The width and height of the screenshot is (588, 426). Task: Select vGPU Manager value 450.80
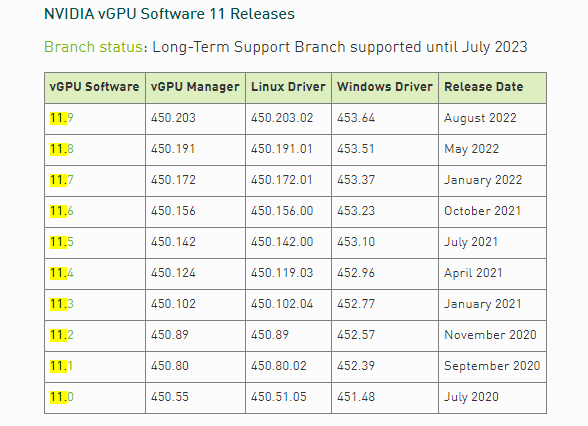170,366
